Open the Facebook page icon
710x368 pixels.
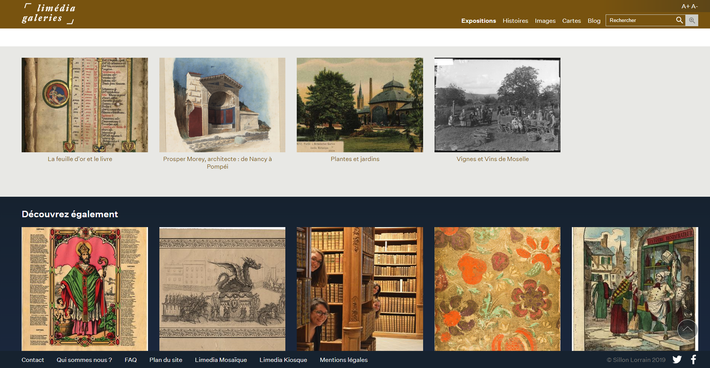point(693,360)
